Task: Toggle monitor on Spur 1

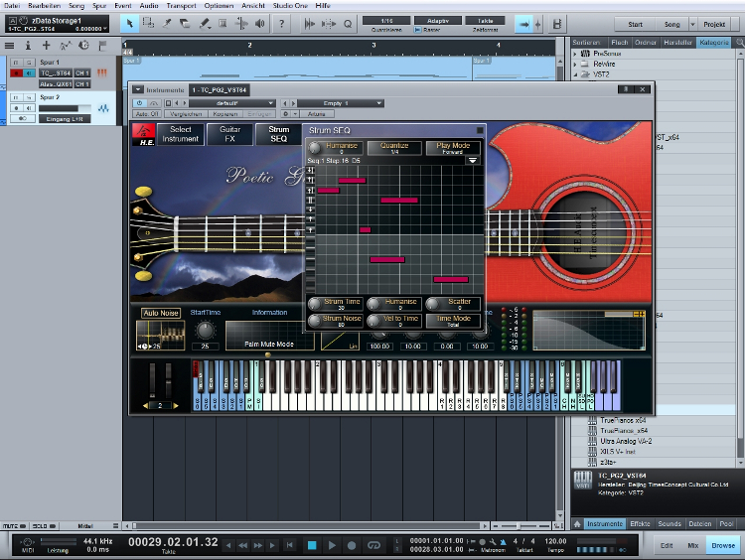Action: (29, 73)
